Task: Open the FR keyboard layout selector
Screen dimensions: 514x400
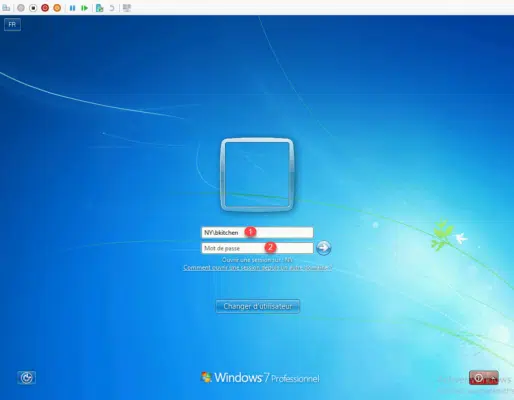Action: (x=12, y=24)
